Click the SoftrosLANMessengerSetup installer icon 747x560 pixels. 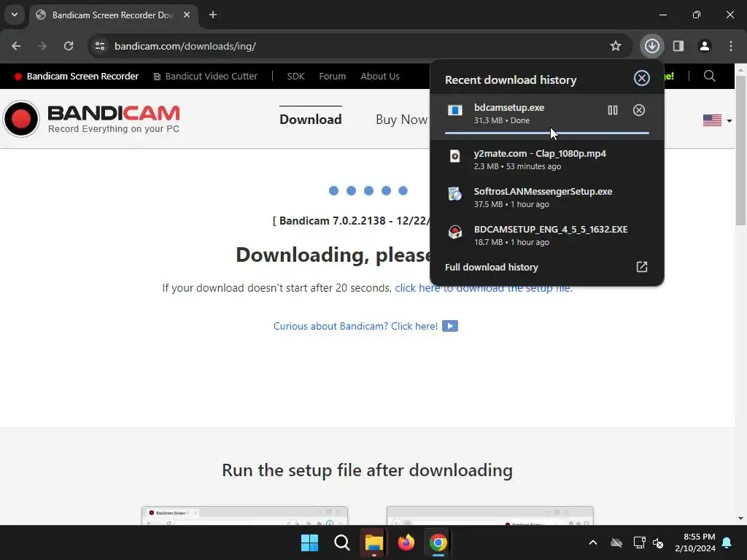pos(455,194)
